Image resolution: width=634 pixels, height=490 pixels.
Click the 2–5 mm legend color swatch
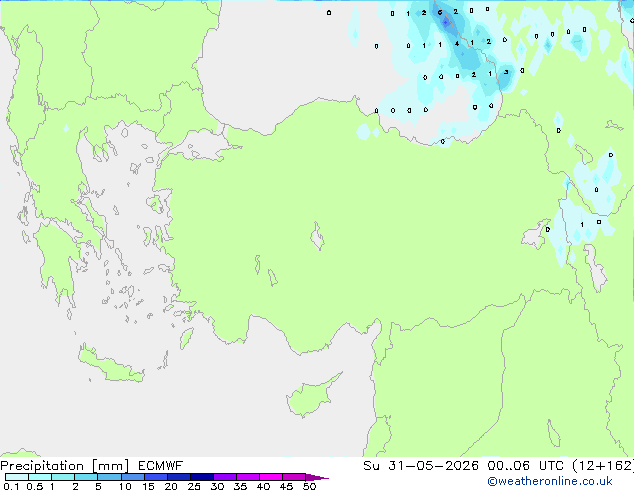86,477
